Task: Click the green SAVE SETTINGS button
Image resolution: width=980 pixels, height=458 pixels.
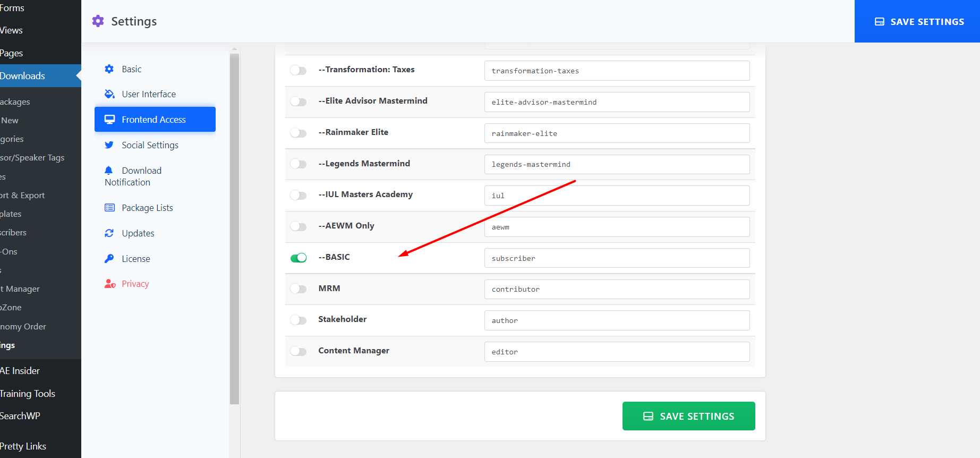Action: click(689, 416)
